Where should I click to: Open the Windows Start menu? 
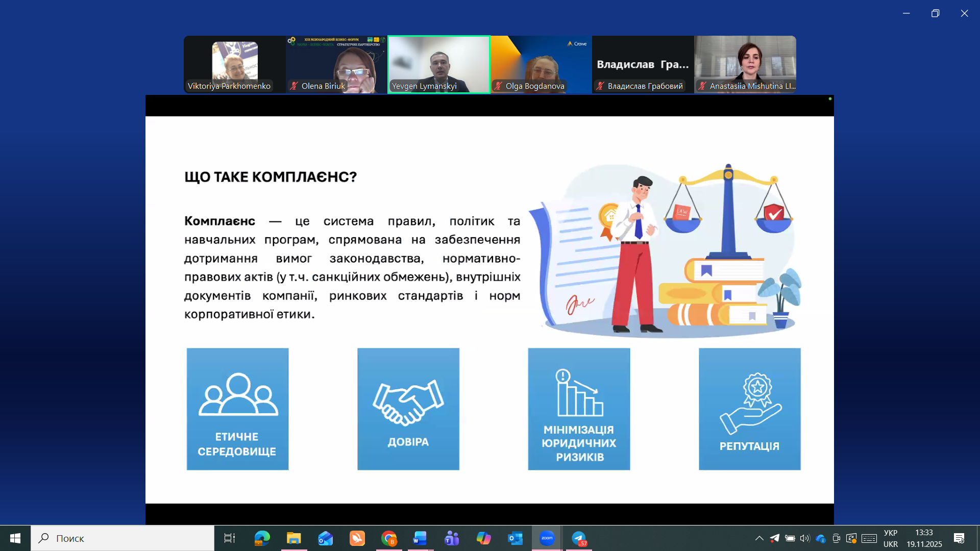pyautogui.click(x=15, y=538)
